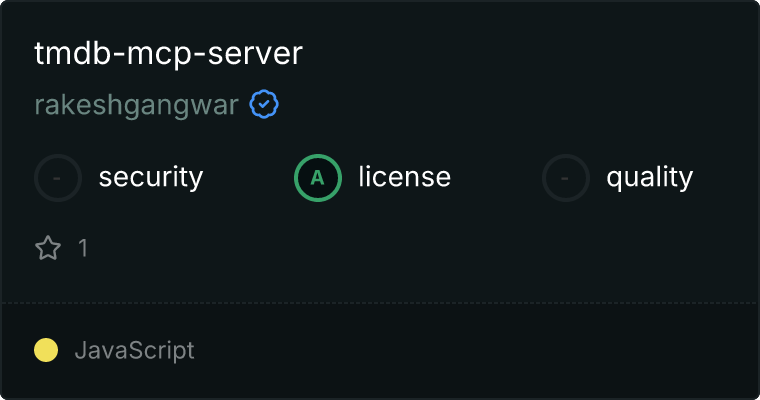Image resolution: width=760 pixels, height=400 pixels.
Task: Click the green letter A in license badge
Action: [x=317, y=178]
